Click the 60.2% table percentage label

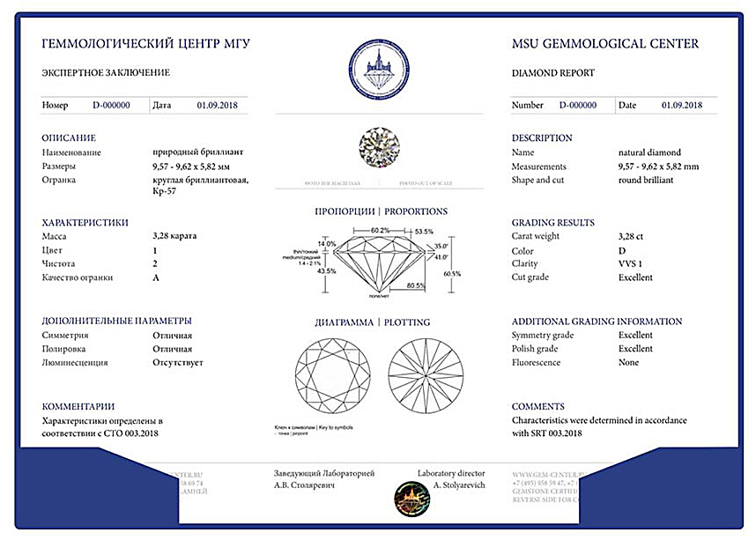coord(380,231)
